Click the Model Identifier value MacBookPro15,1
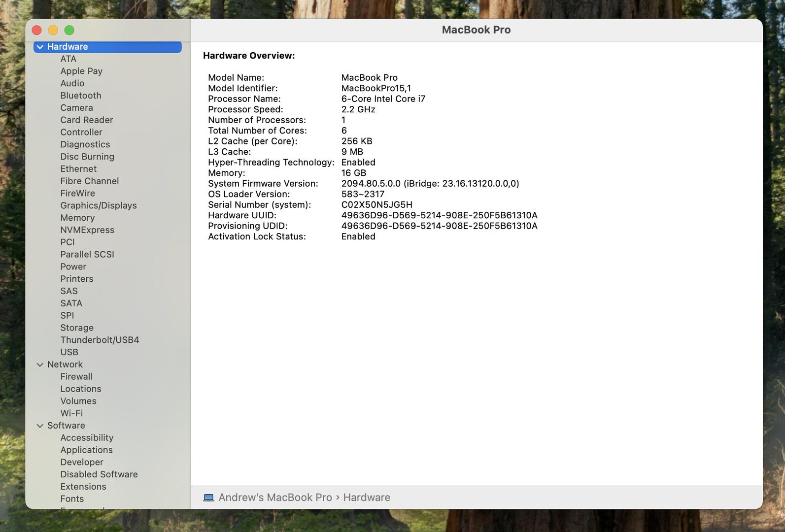 click(376, 88)
